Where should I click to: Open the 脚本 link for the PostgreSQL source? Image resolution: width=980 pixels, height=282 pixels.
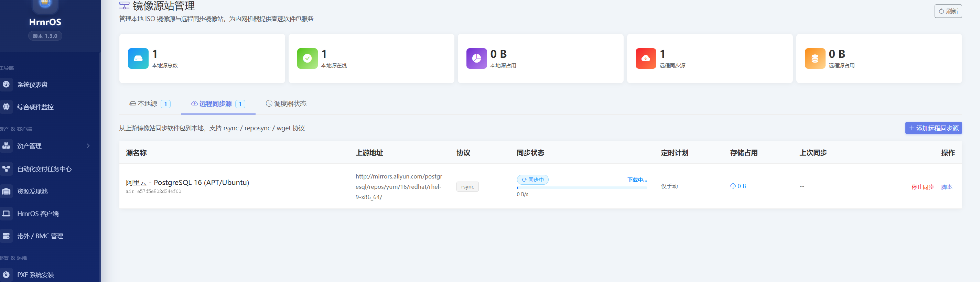pyautogui.click(x=947, y=187)
